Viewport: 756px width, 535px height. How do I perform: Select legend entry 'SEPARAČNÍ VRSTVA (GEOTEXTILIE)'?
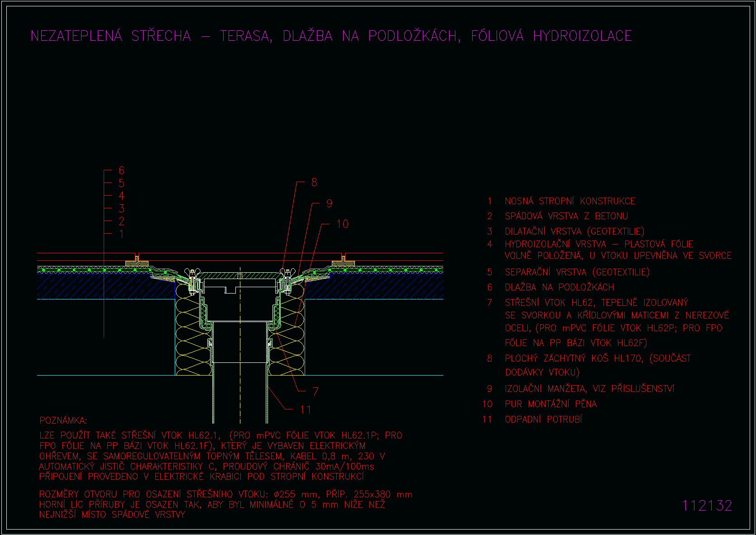[577, 272]
